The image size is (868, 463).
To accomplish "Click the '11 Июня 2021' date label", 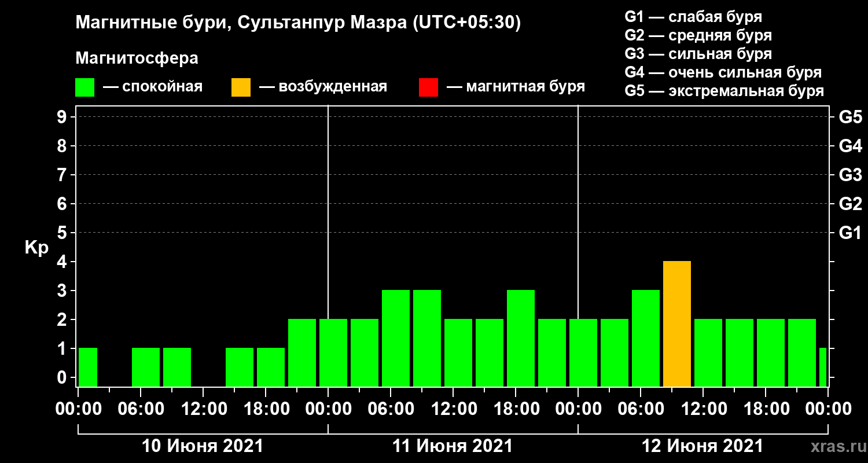I will 453,446.
